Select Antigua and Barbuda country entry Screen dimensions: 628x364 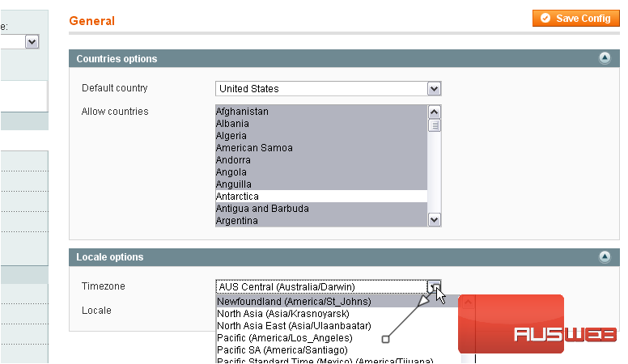click(x=320, y=209)
